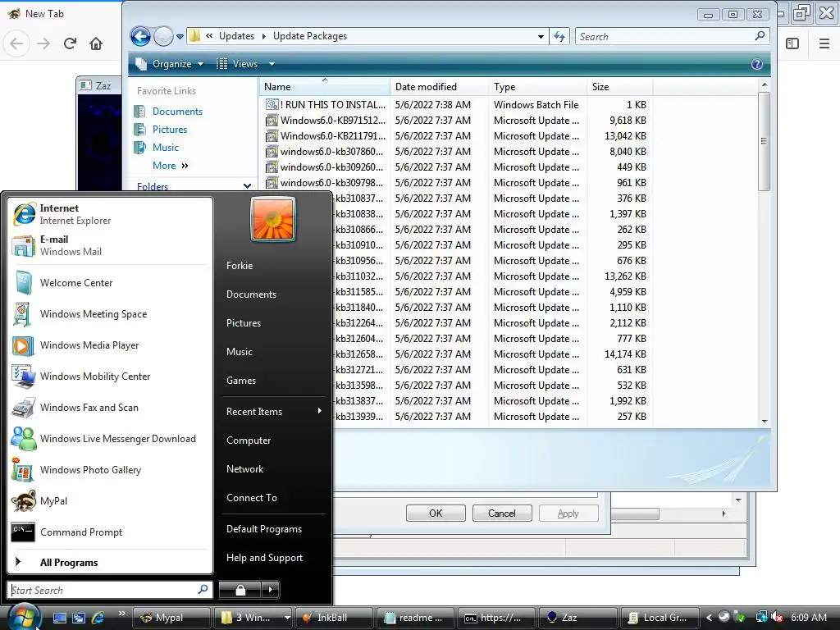Click the Start Search box
The width and height of the screenshot is (840, 630).
110,590
